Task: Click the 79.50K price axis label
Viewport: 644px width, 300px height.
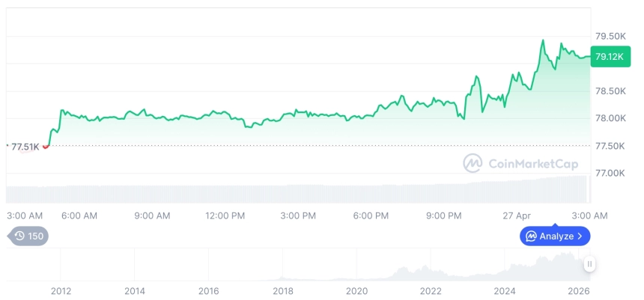Action: (610, 36)
